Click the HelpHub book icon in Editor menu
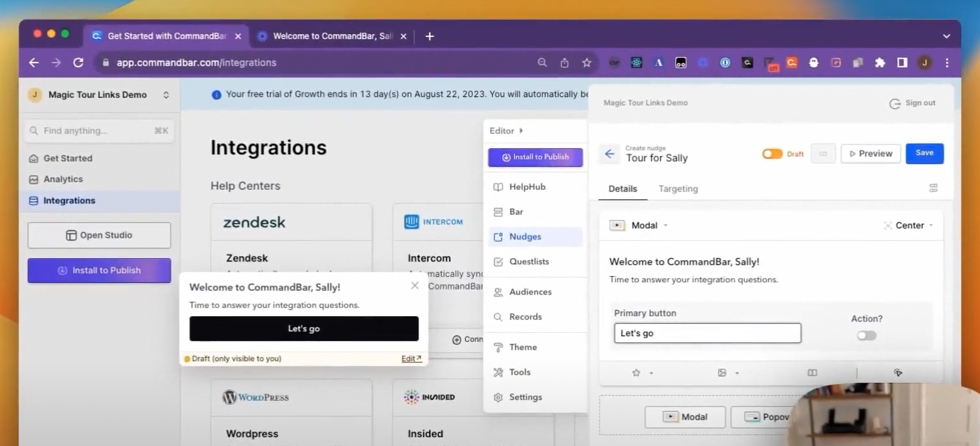The height and width of the screenshot is (446, 980). point(498,187)
